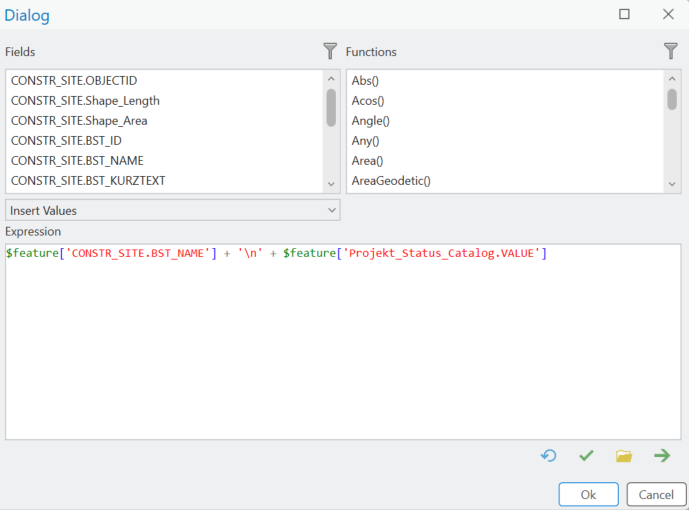
Task: Open the Fields filter funnel
Action: (330, 51)
